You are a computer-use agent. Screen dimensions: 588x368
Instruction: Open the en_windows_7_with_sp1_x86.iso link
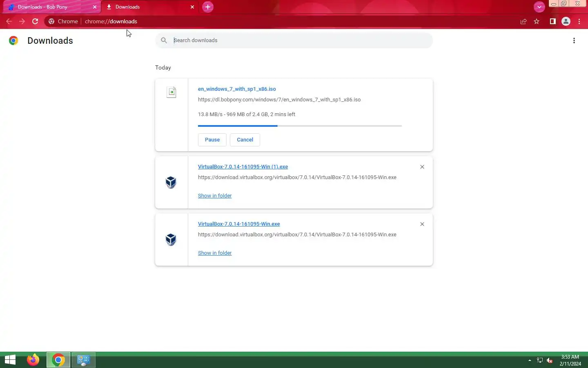[x=237, y=89]
